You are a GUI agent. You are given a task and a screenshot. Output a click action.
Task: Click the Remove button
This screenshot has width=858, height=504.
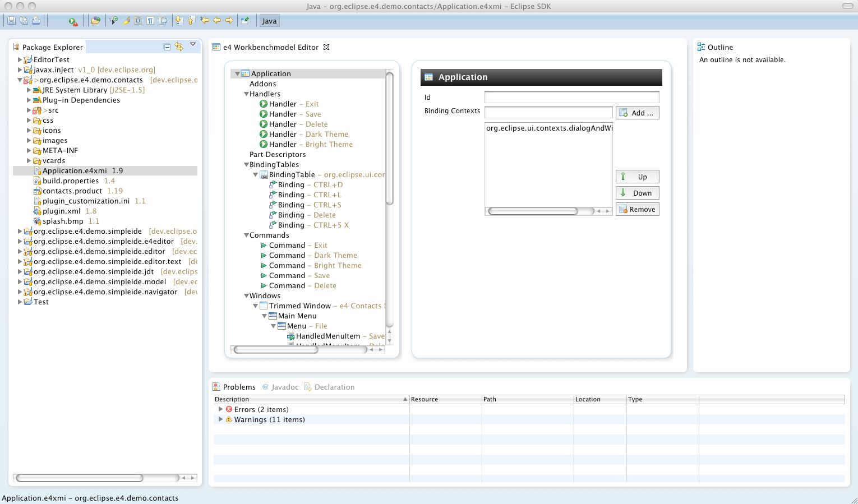click(638, 209)
